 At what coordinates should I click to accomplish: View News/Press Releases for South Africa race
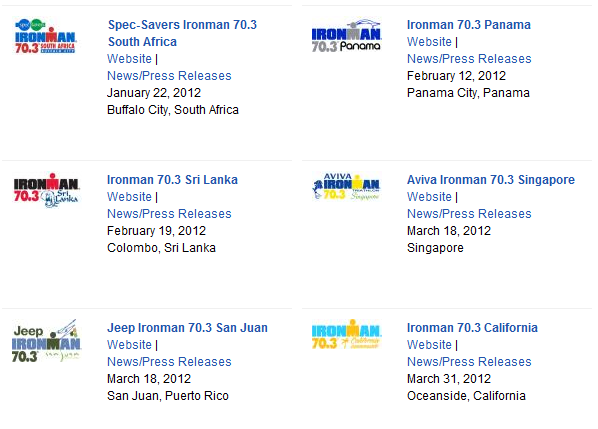click(169, 76)
